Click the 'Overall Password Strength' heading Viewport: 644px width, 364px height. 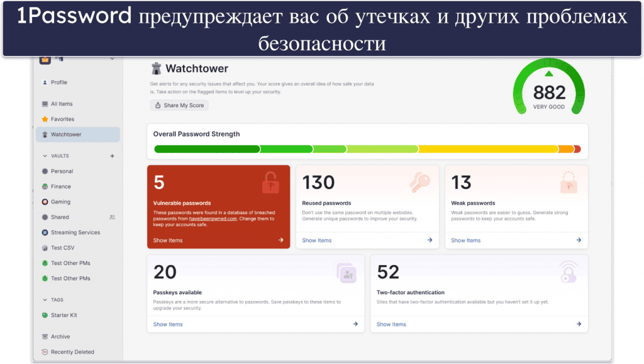(196, 134)
